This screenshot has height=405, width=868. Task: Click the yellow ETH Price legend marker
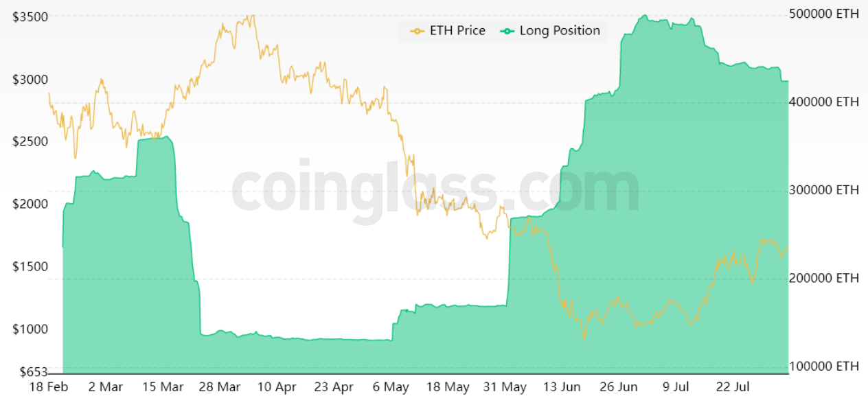point(417,31)
